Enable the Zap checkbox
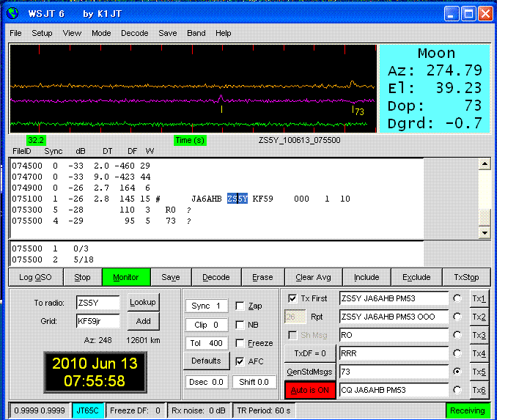Screen dimensions: 516x420 [241, 306]
